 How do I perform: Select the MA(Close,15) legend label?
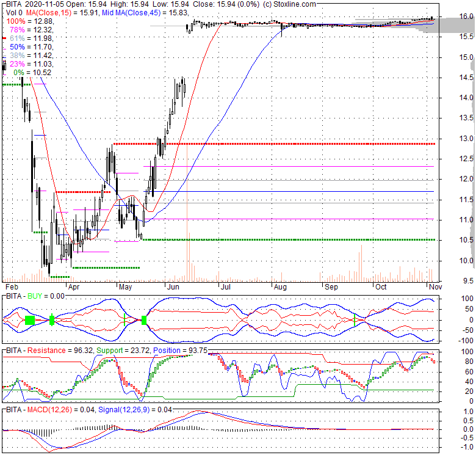pos(60,12)
